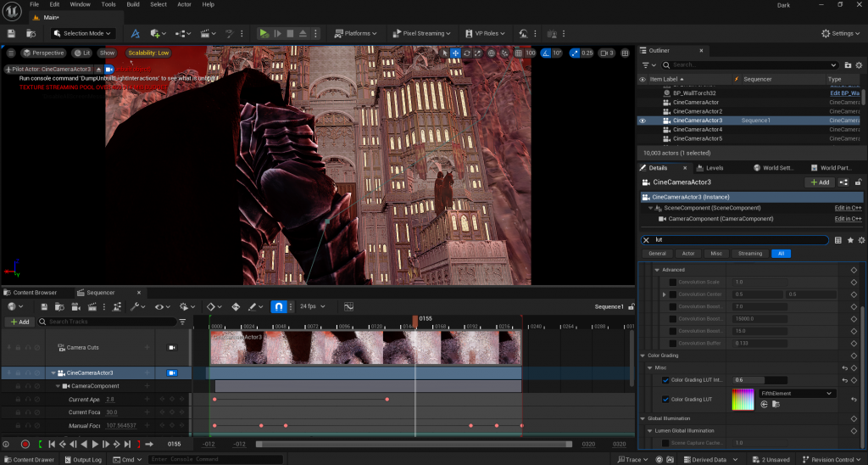The width and height of the screenshot is (868, 465).
Task: Click the FifthElement LUT color thumbnail
Action: click(743, 399)
